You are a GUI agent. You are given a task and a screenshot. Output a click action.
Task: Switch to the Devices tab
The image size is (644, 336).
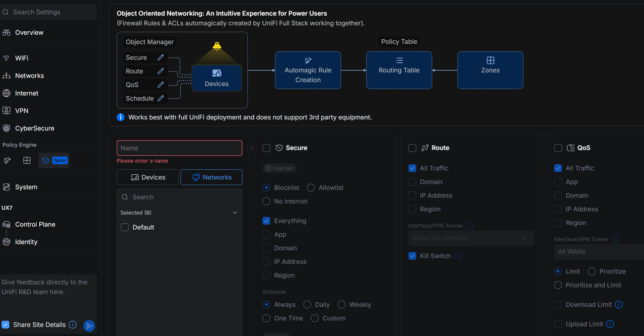coord(148,177)
